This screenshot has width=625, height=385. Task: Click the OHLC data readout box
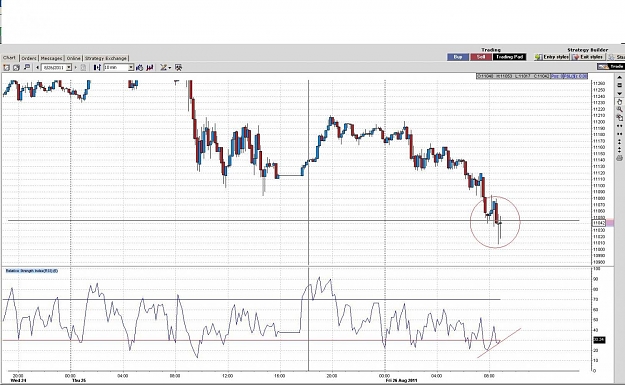pos(513,76)
